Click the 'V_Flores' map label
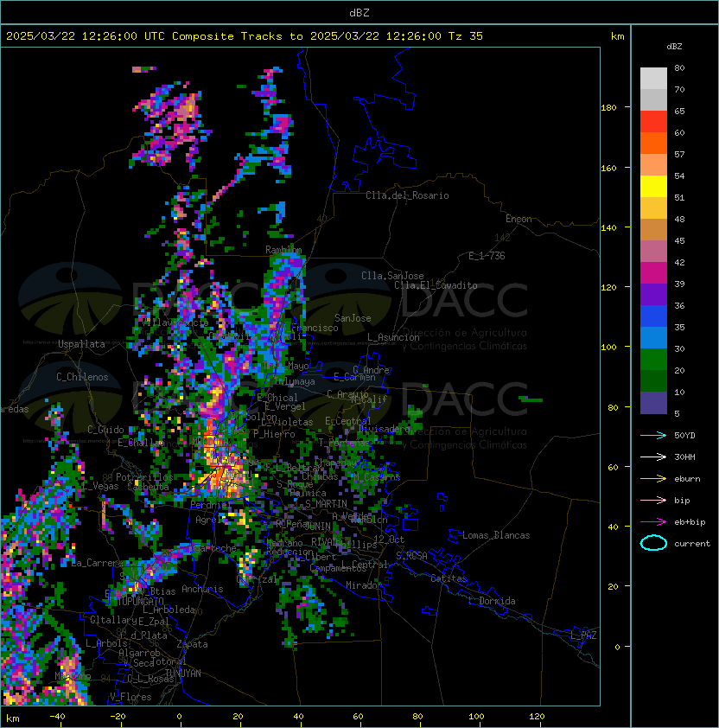Image resolution: width=719 pixels, height=728 pixels. point(130,697)
